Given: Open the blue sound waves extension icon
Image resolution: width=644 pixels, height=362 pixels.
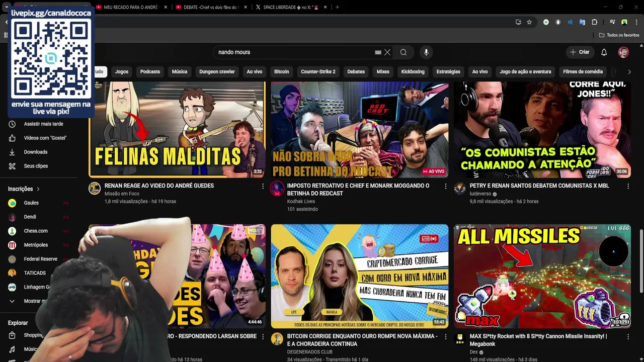Looking at the screenshot, I should [570, 22].
